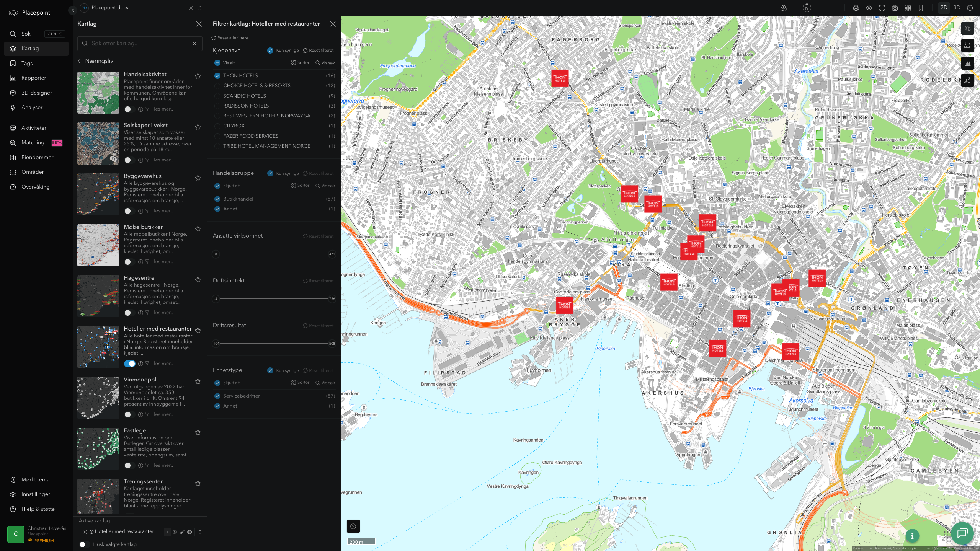
Task: Click the print map icon
Action: (856, 8)
